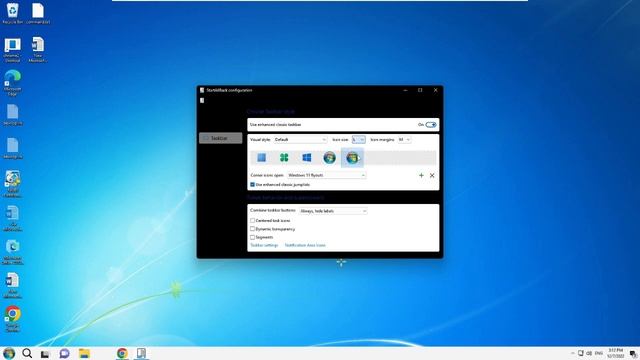Minimize the StartAllBack configuration window
The width and height of the screenshot is (640, 360).
point(405,90)
